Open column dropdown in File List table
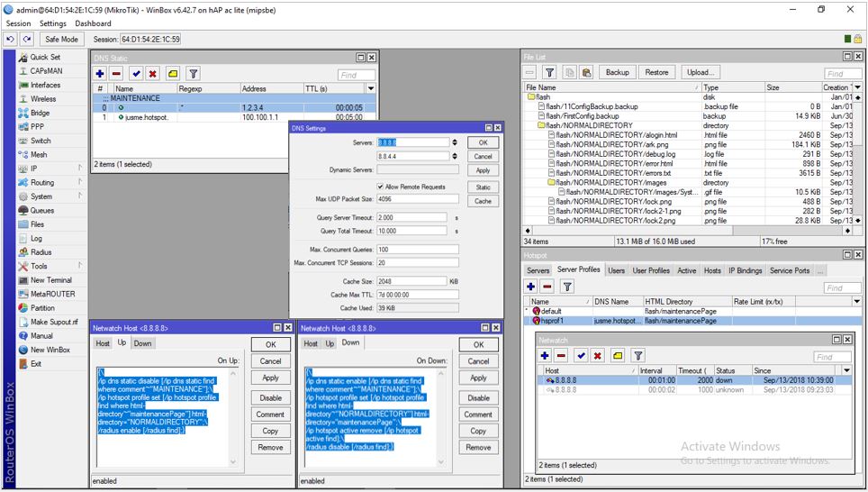 [x=857, y=87]
